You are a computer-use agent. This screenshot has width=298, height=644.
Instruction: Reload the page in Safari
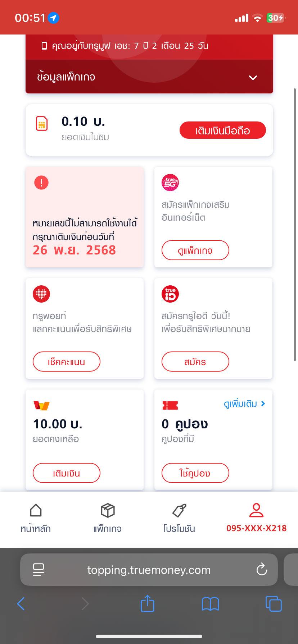[262, 570]
